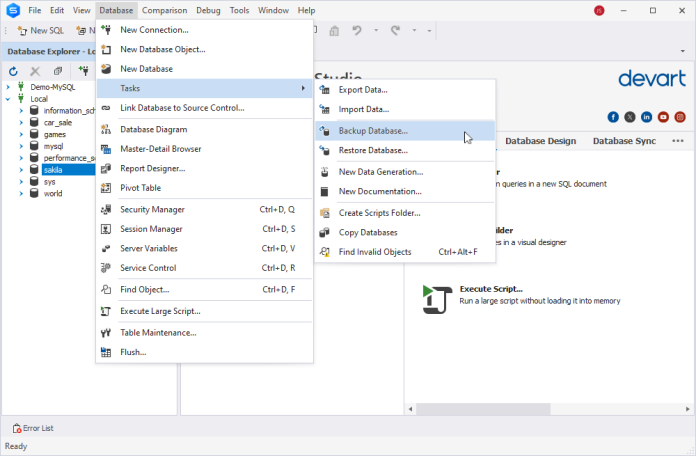Expand the Demo-MySQL connection node

tap(8, 87)
